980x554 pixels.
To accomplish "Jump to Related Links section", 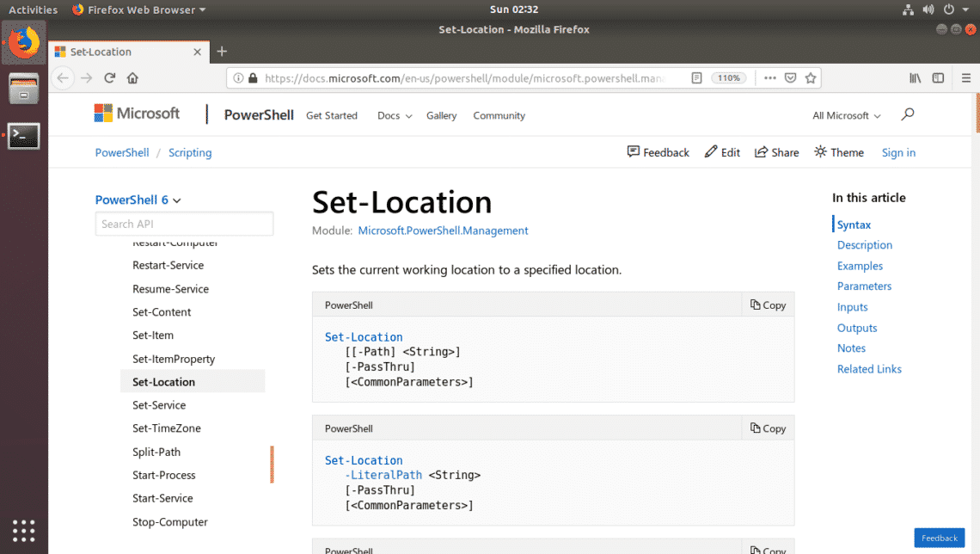I will pos(869,369).
